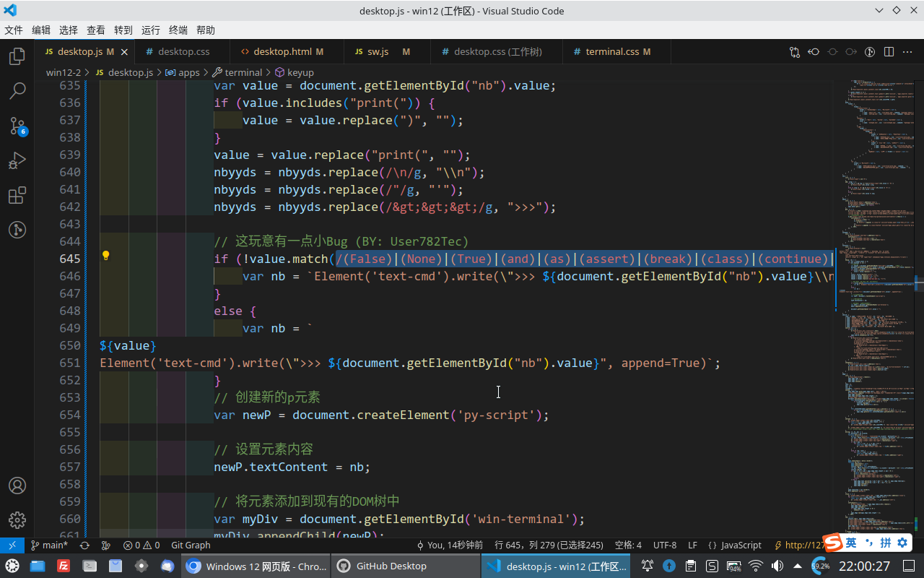
Task: Switch to the sw.js tab
Action: click(378, 51)
